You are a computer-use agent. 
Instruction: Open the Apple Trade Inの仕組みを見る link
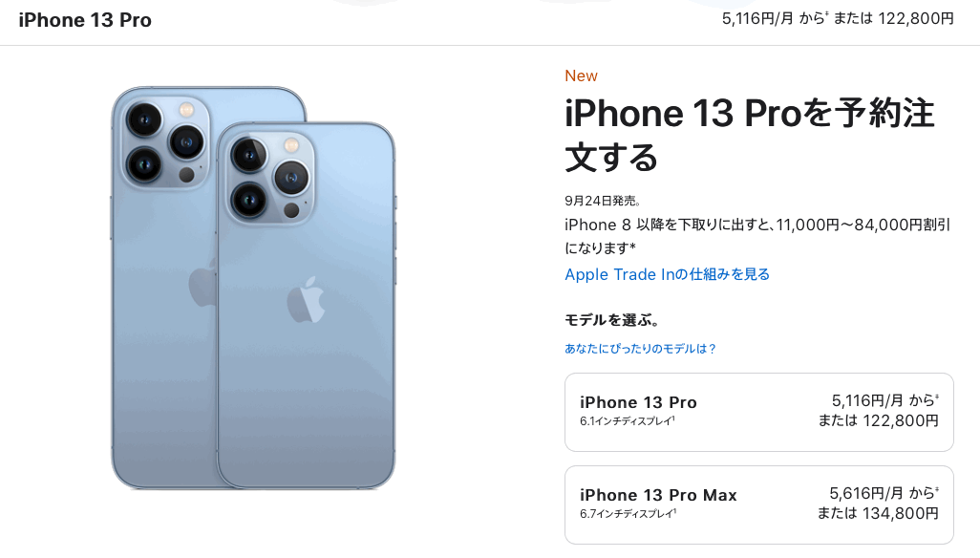pos(667,274)
